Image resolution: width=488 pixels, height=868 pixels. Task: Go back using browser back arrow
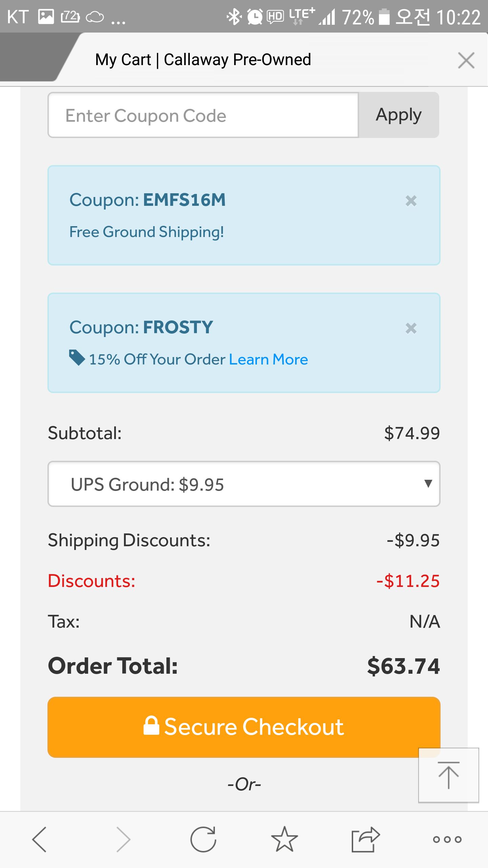pyautogui.click(x=39, y=840)
